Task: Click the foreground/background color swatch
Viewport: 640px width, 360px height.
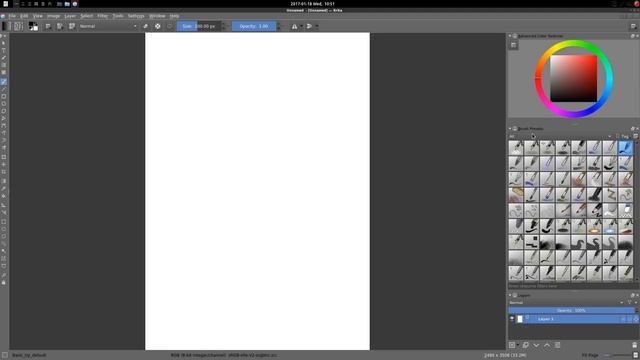Action: pos(33,26)
